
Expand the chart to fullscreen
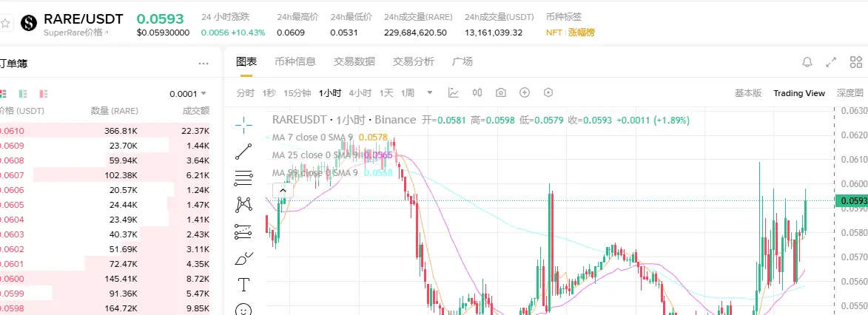click(831, 62)
